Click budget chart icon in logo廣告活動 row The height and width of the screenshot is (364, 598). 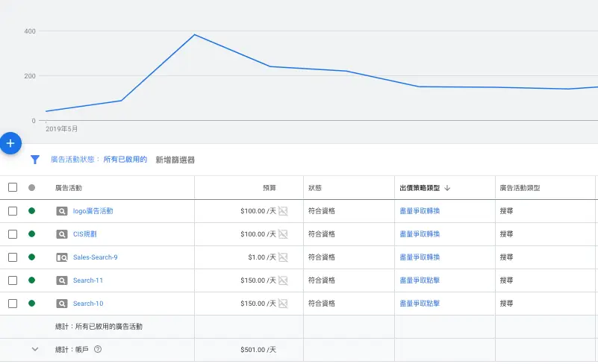click(x=283, y=211)
